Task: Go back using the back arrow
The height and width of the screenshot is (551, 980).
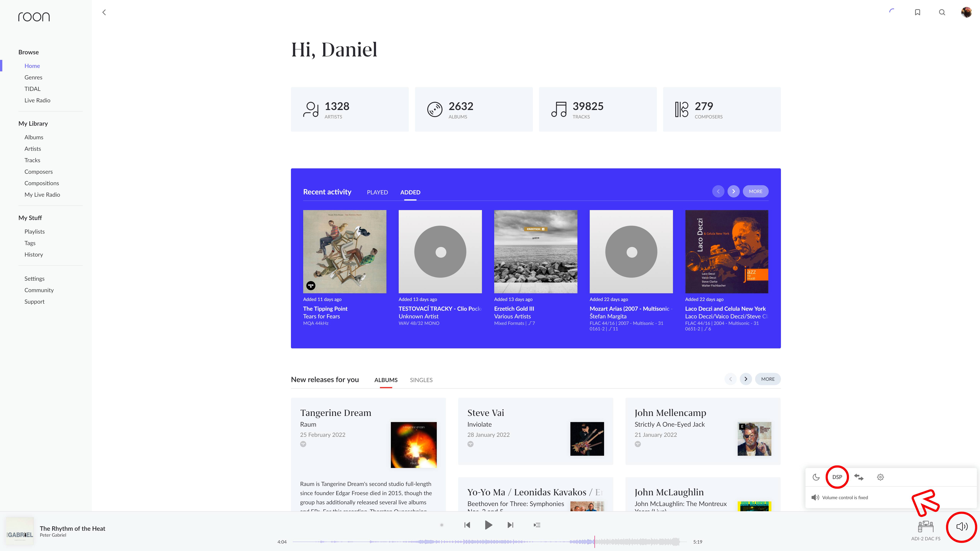Action: coord(104,12)
